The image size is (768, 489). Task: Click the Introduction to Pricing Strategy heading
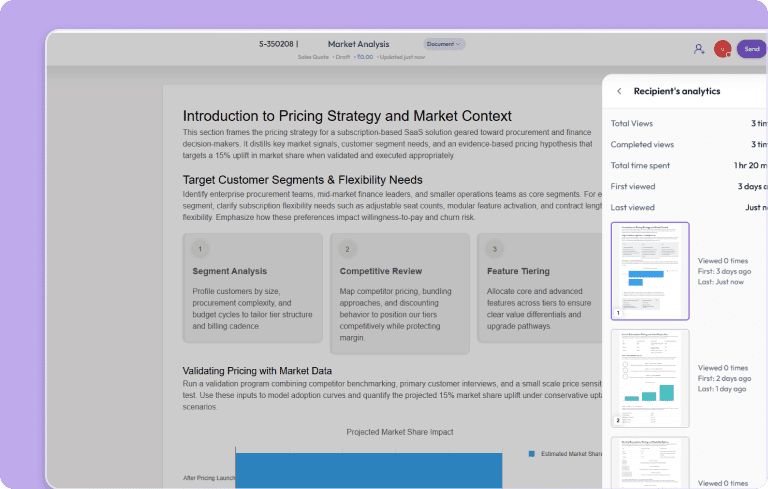point(347,116)
